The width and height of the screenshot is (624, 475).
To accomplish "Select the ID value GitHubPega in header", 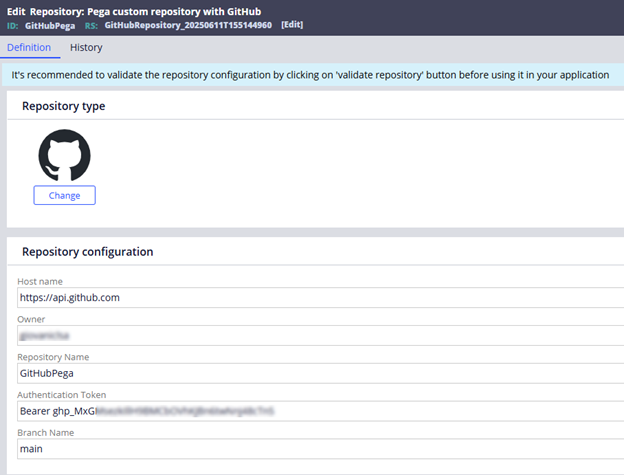I will pos(50,26).
